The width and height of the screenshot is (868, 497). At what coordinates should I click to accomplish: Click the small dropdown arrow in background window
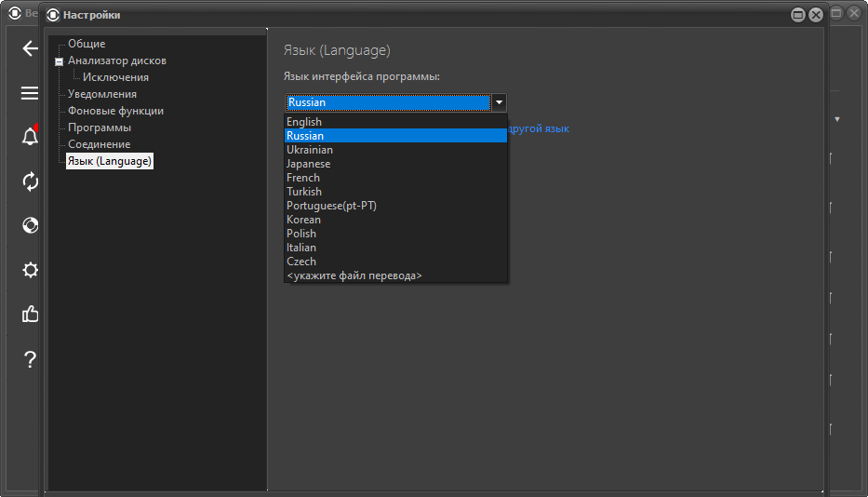point(837,119)
